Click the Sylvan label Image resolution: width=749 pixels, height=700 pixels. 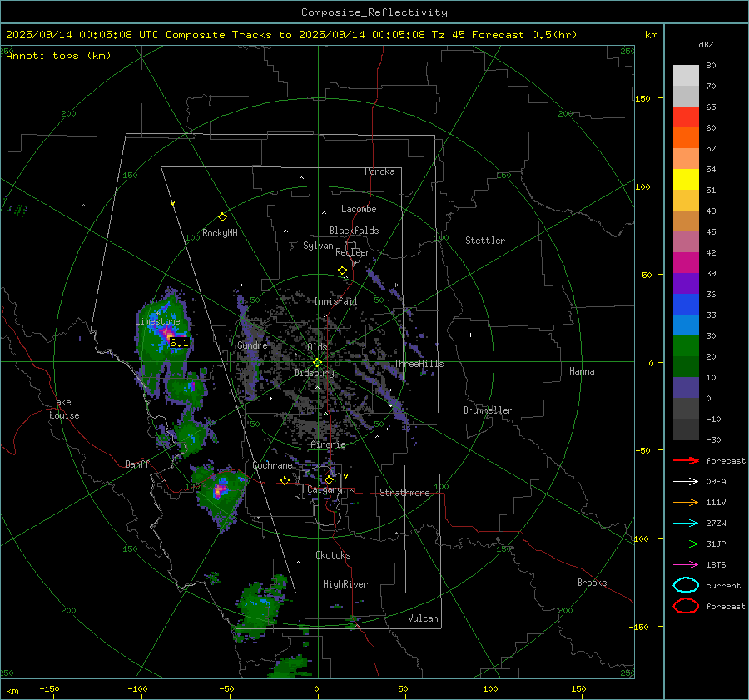(x=318, y=246)
